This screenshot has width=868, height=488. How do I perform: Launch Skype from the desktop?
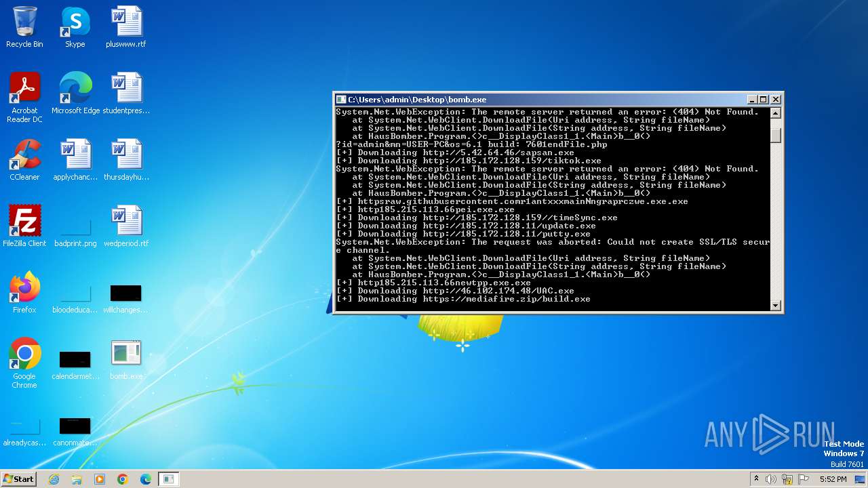75,28
